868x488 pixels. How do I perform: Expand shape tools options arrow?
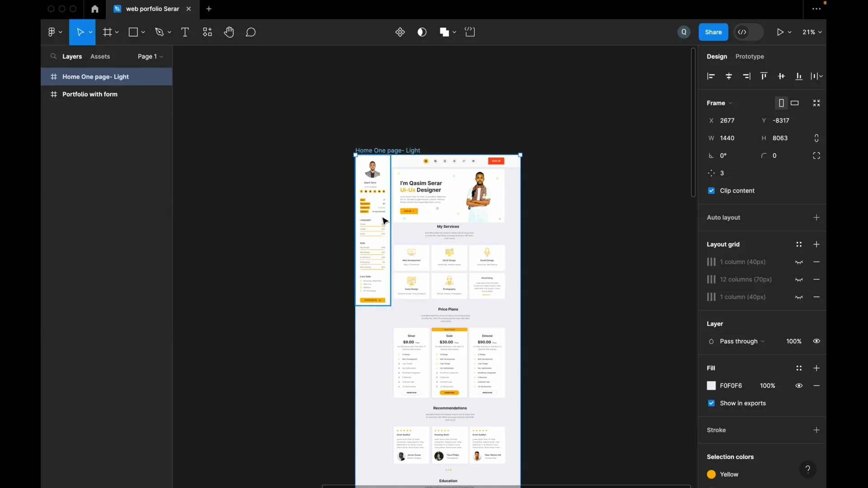(x=143, y=32)
